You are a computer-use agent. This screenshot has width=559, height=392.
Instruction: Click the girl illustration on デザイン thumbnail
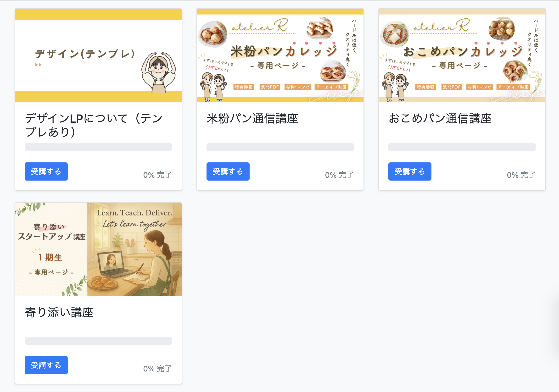(x=159, y=72)
